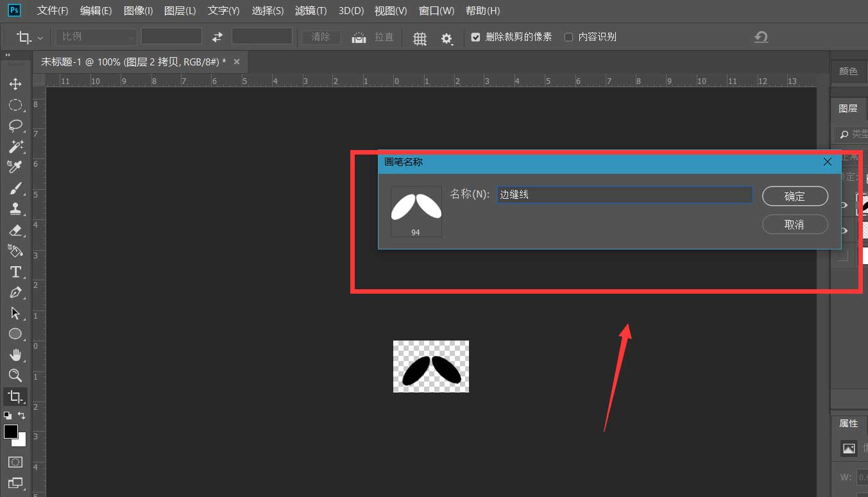Close the 画笔名称 dialog
Viewport: 868px width, 497px height.
pyautogui.click(x=828, y=162)
